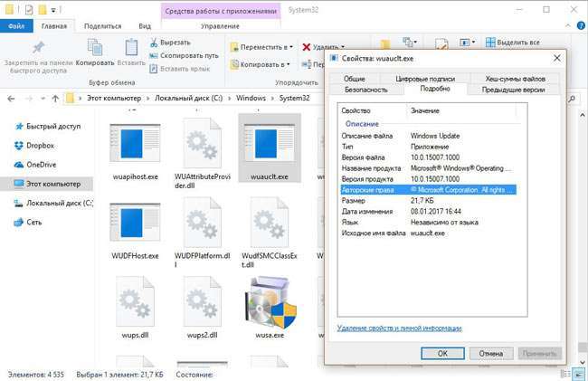Screen dimensions: 588x381
Task: Open OneDrive in navigation pane
Action: click(x=42, y=165)
